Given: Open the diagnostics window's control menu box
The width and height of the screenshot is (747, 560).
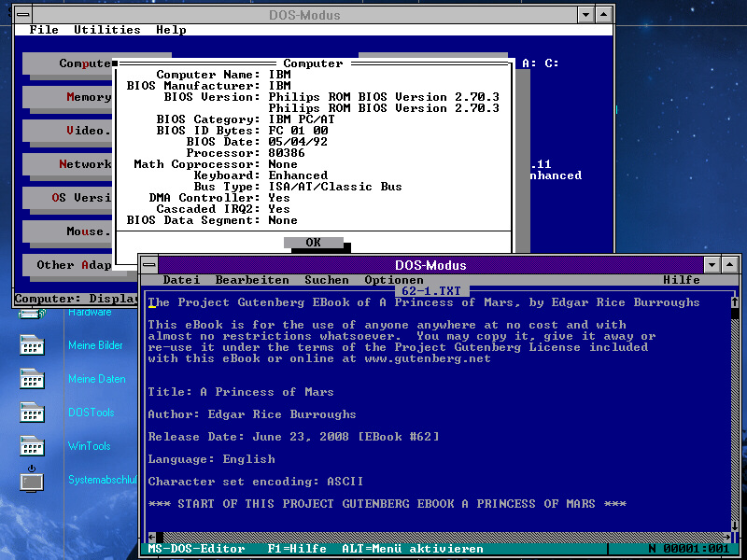Looking at the screenshot, I should point(22,15).
